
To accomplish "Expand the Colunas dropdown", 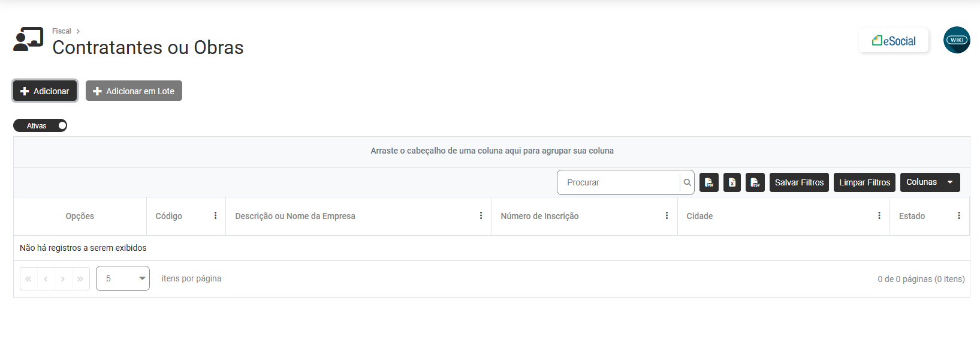I will tap(930, 182).
